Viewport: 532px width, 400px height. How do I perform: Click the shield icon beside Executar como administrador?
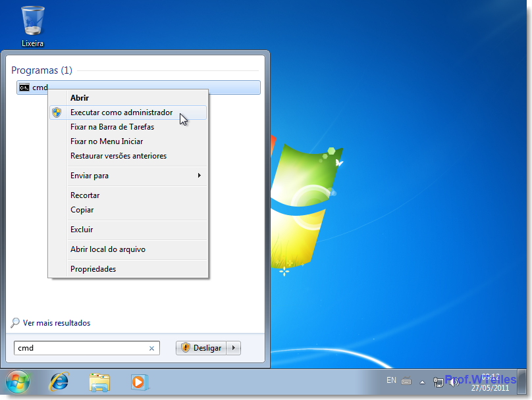[x=57, y=113]
